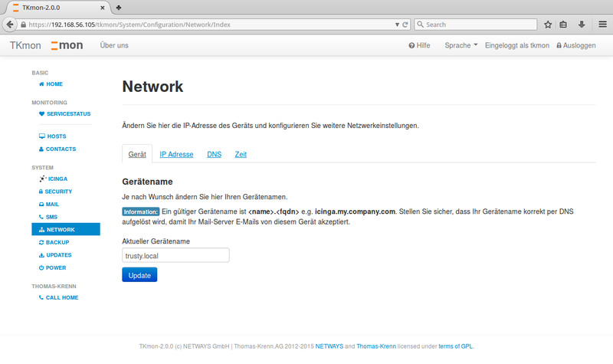Open SECURITY settings in the sidebar
The width and height of the screenshot is (613, 364).
(55, 191)
